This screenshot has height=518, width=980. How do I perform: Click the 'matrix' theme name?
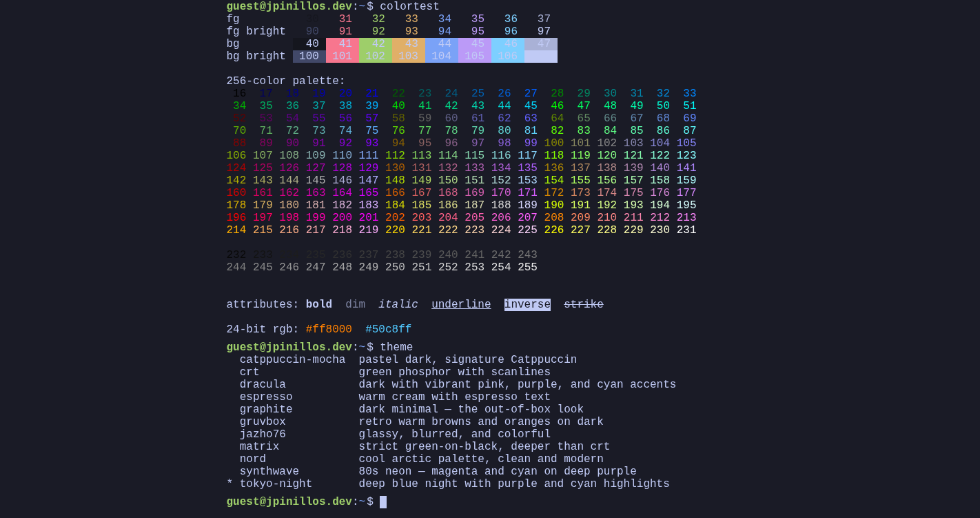tap(260, 447)
